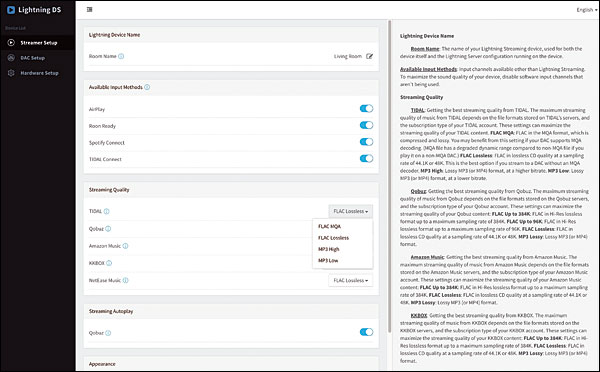Toggle the TIDAL Connect switch

coord(366,158)
